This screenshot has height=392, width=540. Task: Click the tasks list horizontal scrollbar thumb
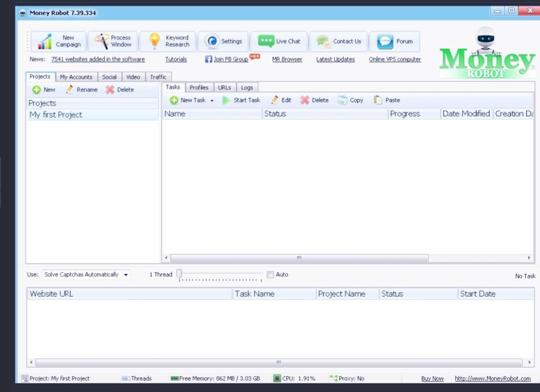299,258
